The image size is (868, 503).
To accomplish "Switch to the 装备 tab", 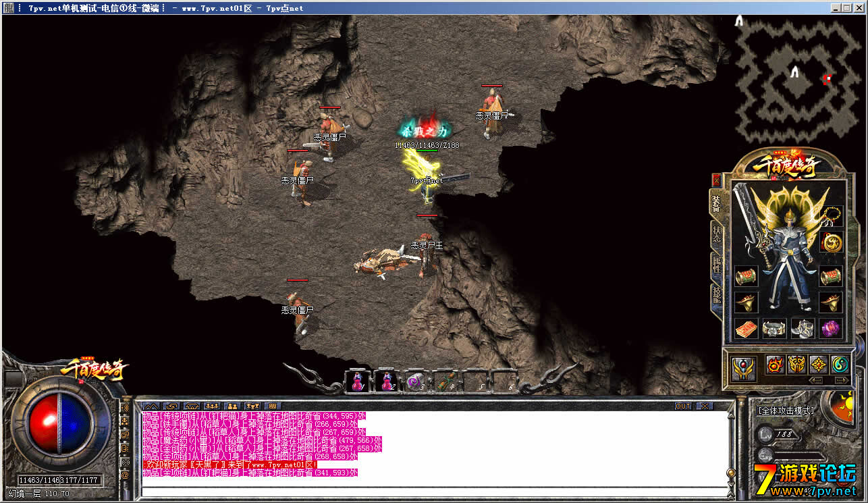I will coord(716,203).
